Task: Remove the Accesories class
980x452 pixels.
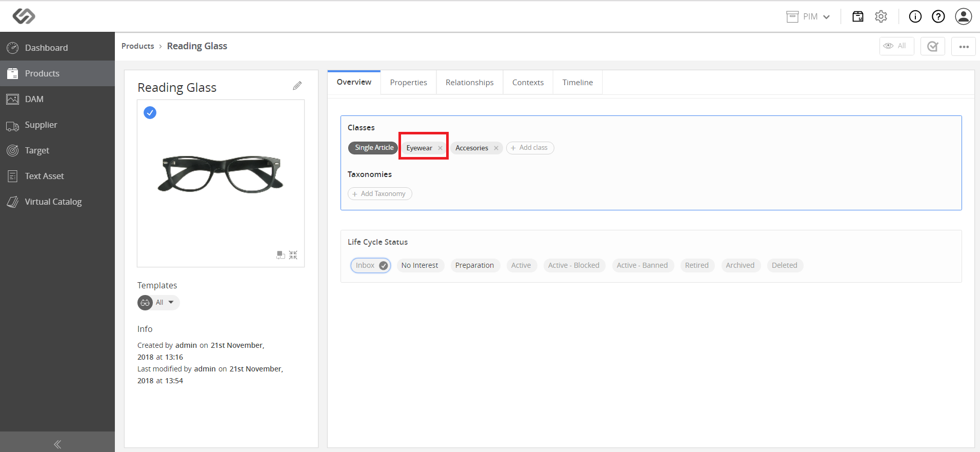Action: pyautogui.click(x=496, y=148)
